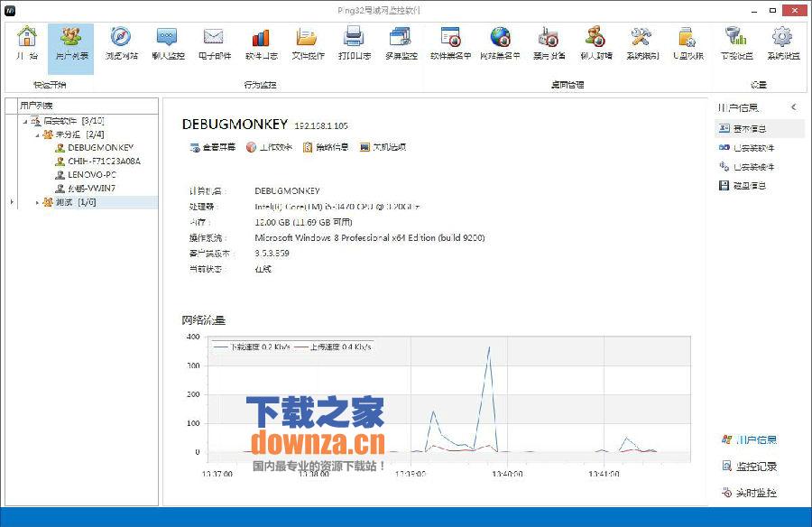Select the 测试 [1/0] group row
Screen dimensions: 812x527
coord(88,202)
